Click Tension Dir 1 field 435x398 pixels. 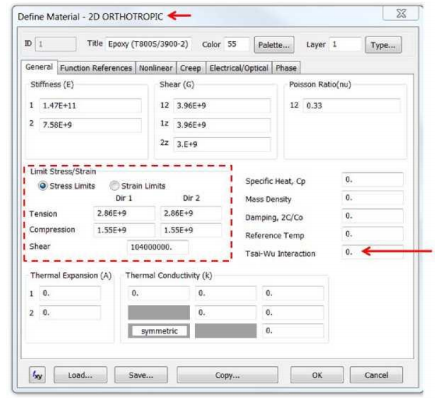[124, 213]
